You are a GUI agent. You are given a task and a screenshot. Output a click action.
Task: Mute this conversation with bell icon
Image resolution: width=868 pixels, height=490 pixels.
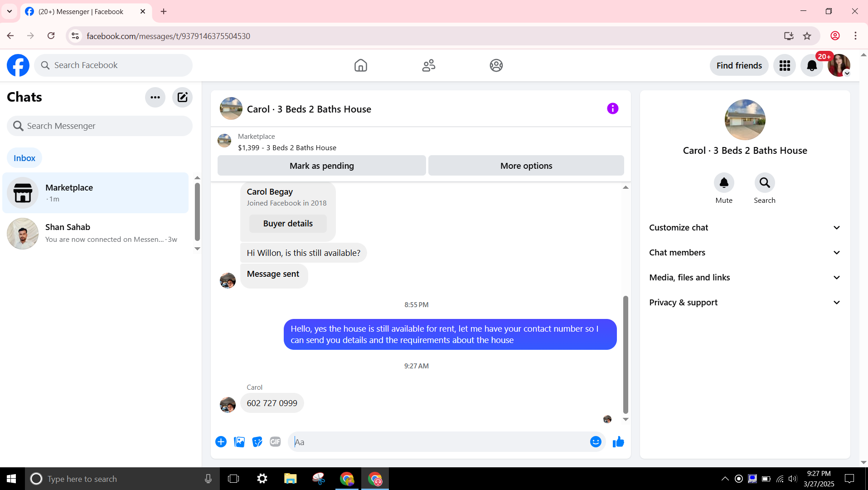pos(724,183)
